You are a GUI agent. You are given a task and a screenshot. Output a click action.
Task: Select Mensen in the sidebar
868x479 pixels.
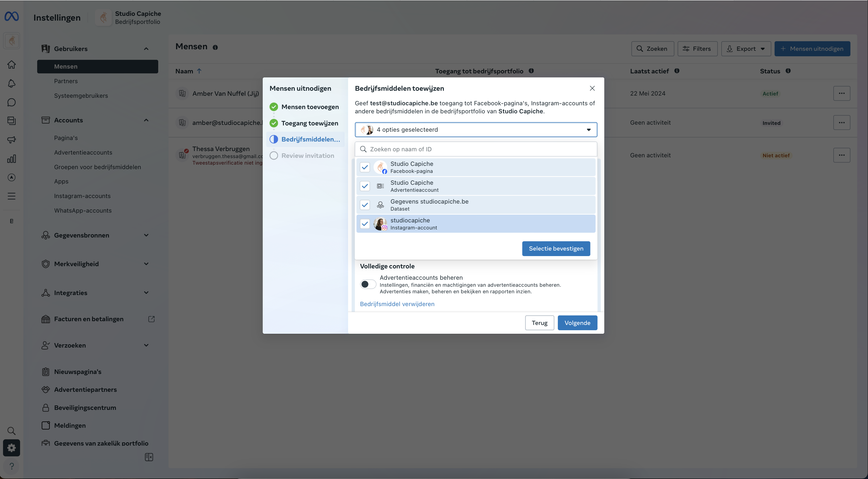97,66
